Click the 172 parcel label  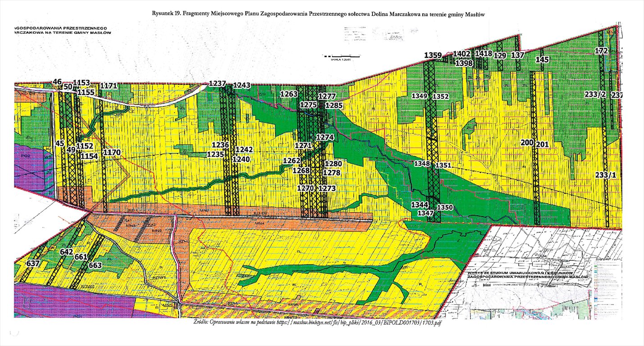point(601,51)
